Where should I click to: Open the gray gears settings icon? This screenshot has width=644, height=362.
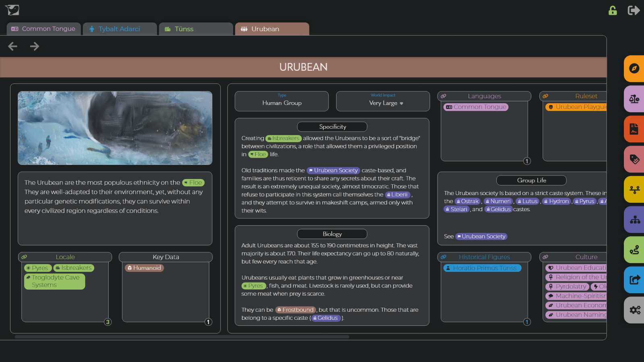(x=635, y=310)
